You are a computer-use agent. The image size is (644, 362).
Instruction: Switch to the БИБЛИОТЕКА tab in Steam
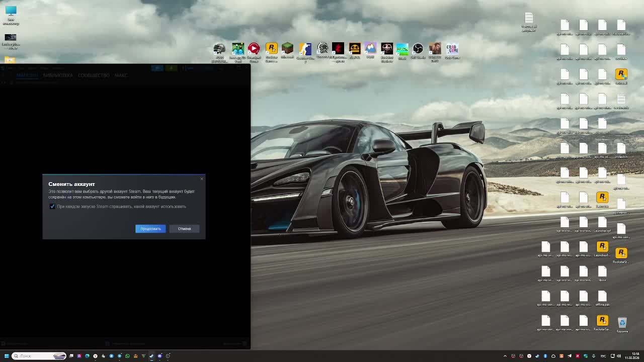click(57, 75)
